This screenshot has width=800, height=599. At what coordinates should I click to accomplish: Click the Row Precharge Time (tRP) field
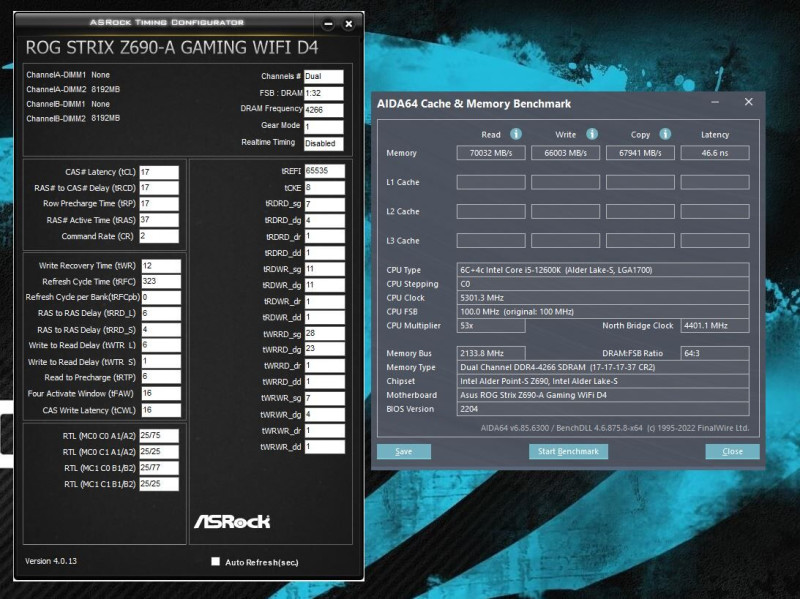click(159, 204)
